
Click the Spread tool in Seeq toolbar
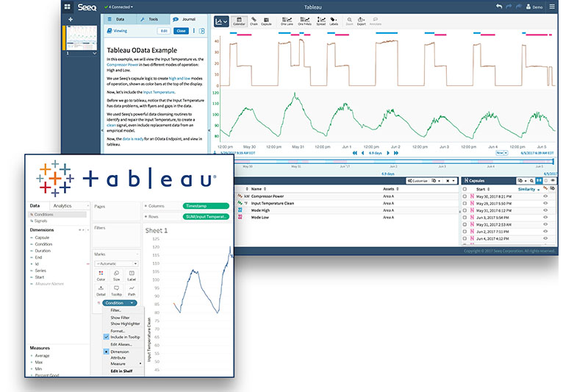[321, 21]
